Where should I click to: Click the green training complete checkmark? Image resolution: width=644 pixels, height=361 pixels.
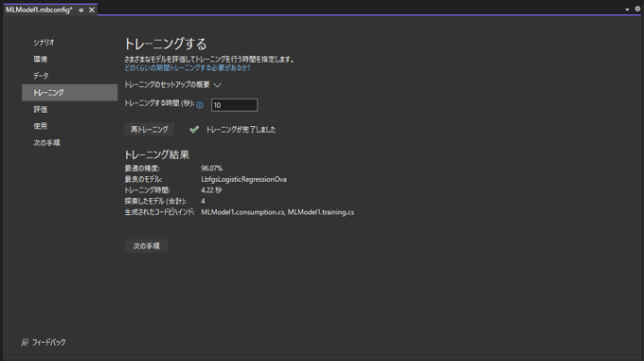(194, 130)
